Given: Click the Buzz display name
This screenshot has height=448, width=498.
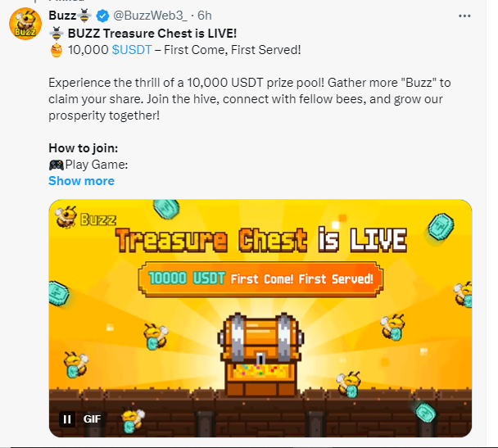Looking at the screenshot, I should (62, 16).
